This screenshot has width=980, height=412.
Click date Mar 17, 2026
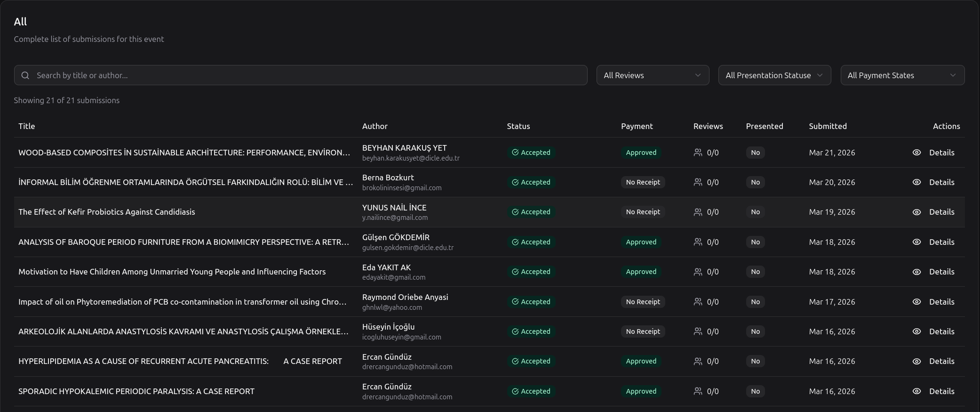(x=832, y=302)
